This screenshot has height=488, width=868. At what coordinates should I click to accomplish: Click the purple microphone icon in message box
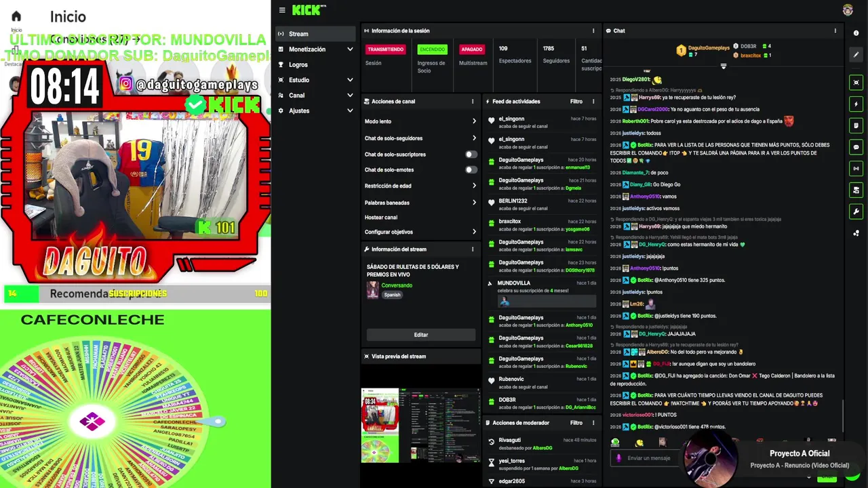pyautogui.click(x=618, y=458)
